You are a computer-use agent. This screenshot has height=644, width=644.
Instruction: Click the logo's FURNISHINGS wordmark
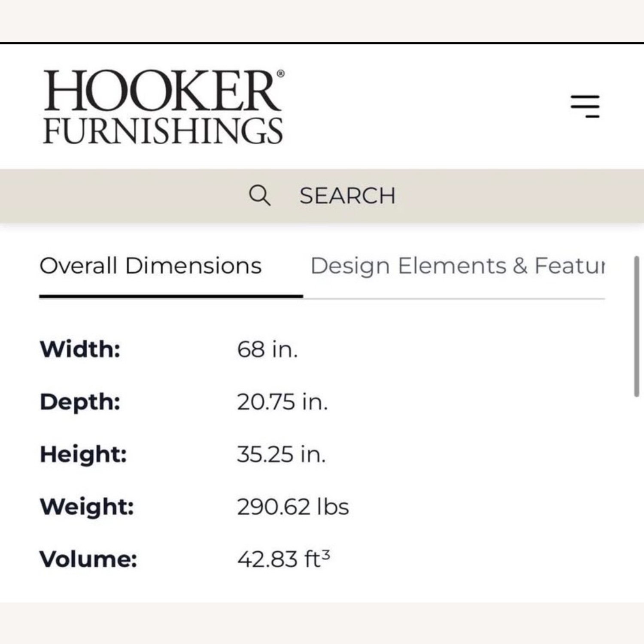point(163,128)
